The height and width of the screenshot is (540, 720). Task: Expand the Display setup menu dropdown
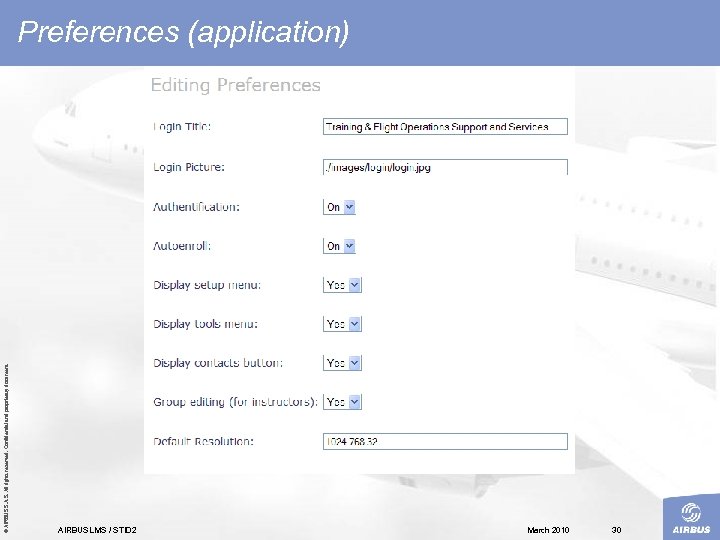[x=342, y=285]
